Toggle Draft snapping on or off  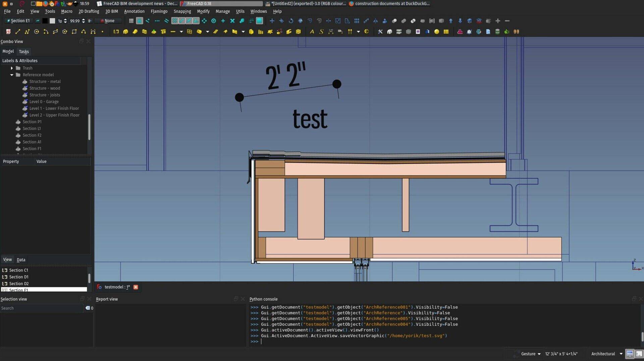tap(140, 21)
